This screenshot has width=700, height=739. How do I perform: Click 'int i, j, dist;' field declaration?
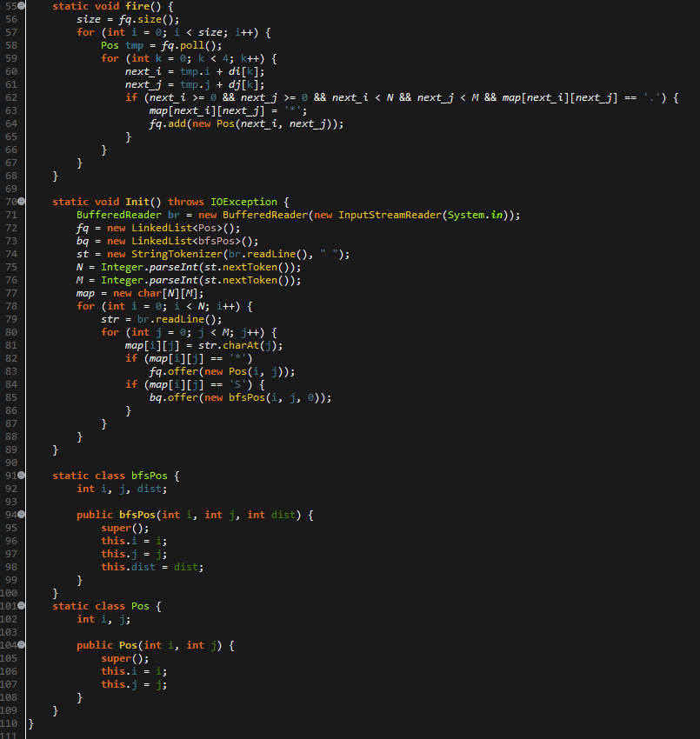coord(122,489)
